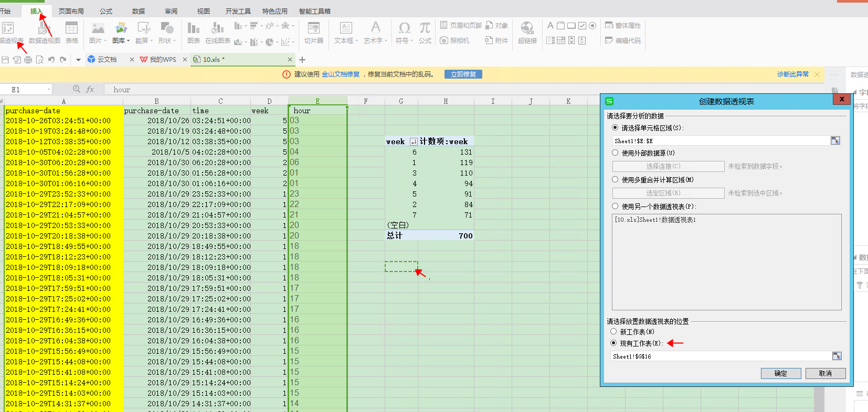Click the Print icon in quick toolbar
Screen dimensions: 868x412
click(x=28, y=60)
